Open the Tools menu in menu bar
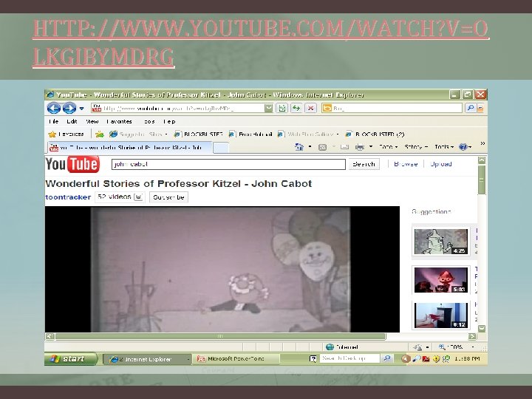The image size is (532, 399). [149, 121]
